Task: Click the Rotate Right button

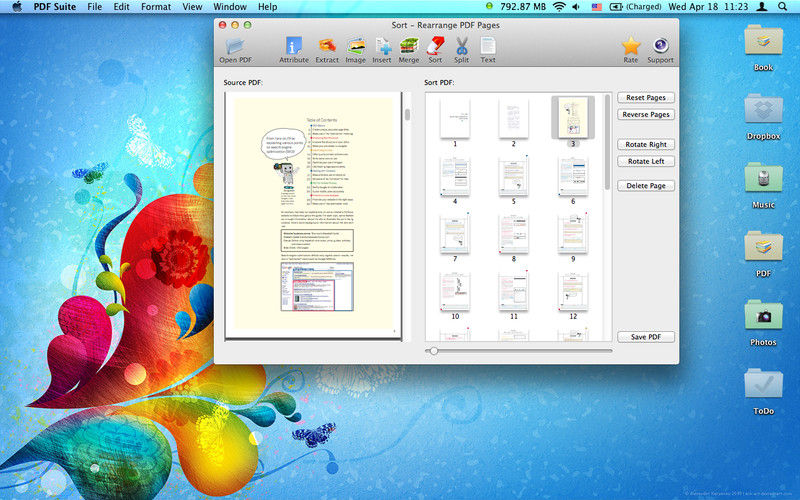Action: pyautogui.click(x=646, y=144)
